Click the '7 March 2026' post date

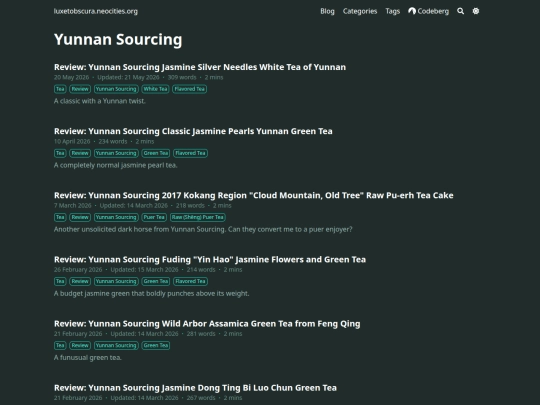[73, 205]
